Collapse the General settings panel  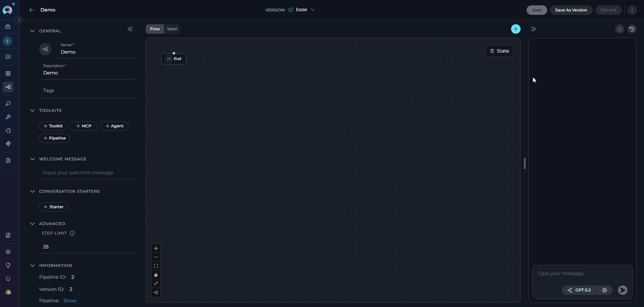coord(32,31)
